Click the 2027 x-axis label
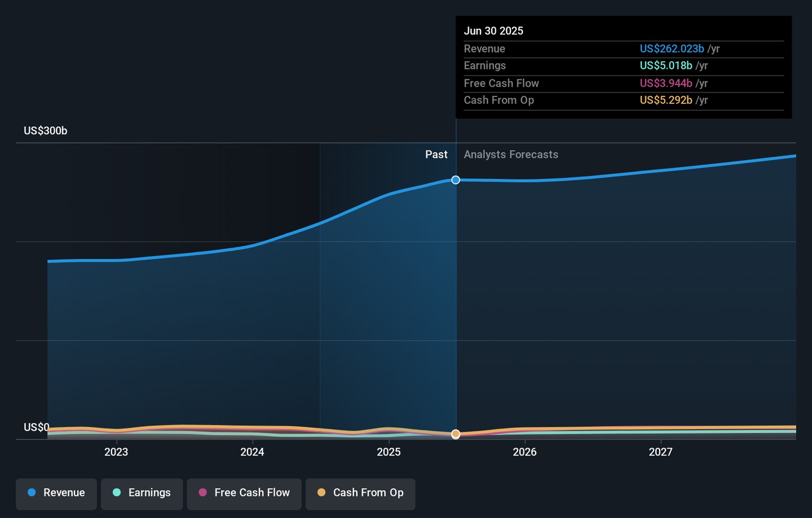This screenshot has height=518, width=812. click(660, 452)
